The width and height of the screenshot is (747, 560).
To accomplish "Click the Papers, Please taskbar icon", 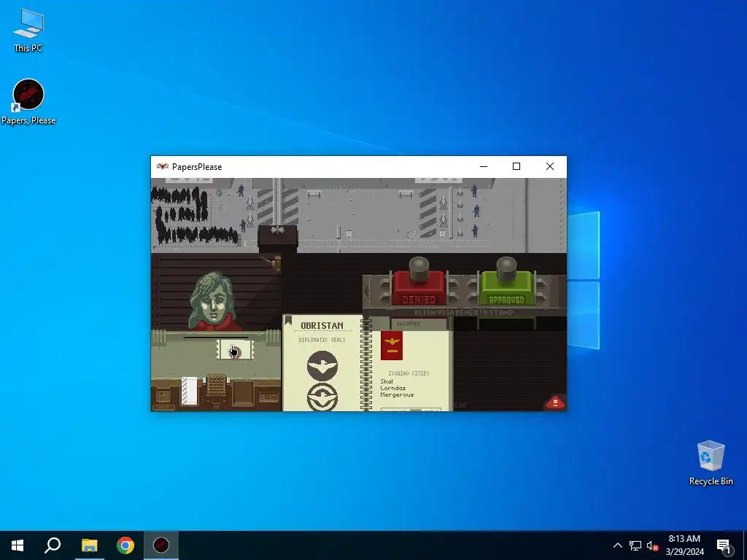I will (x=161, y=545).
